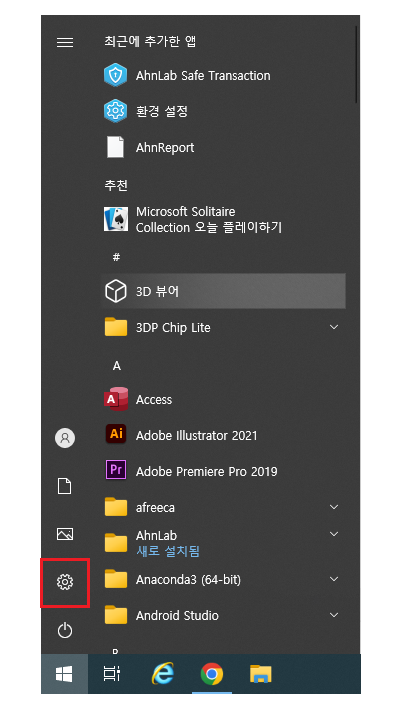Open the Android Studio folder label
399x710 pixels.
(177, 615)
